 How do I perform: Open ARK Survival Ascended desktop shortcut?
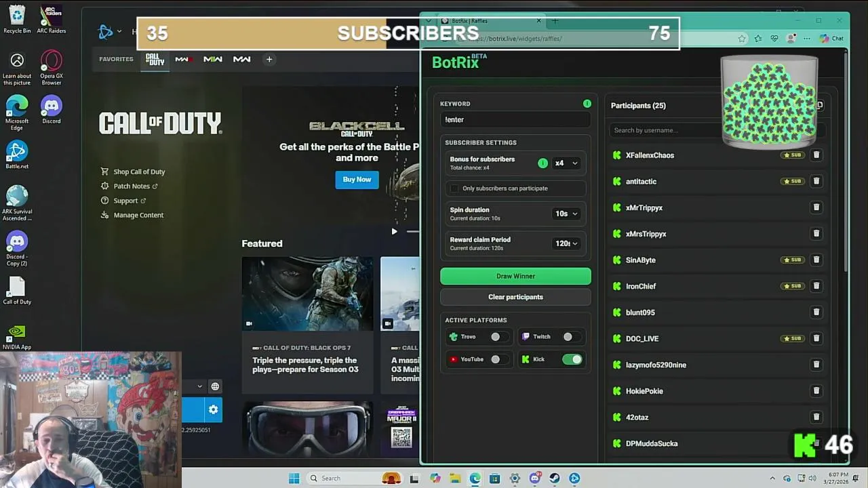(x=17, y=203)
